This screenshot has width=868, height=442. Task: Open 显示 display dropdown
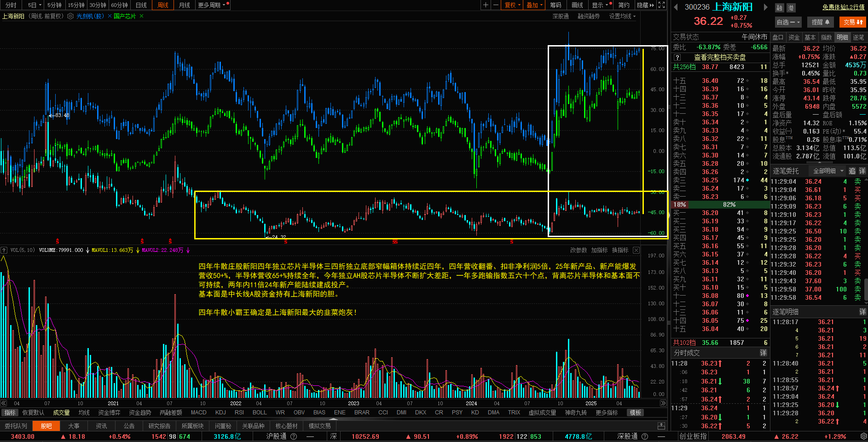(x=600, y=5)
